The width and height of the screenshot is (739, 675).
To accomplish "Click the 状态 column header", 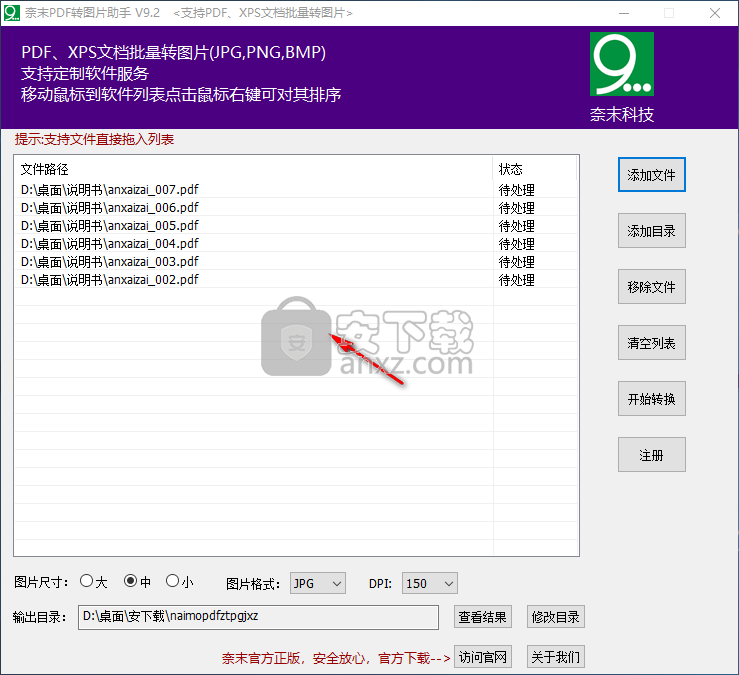I will tap(534, 169).
